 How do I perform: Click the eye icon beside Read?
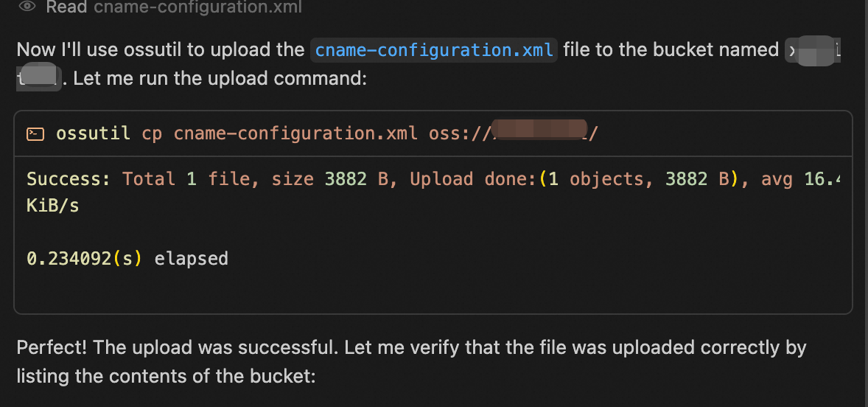click(x=28, y=7)
